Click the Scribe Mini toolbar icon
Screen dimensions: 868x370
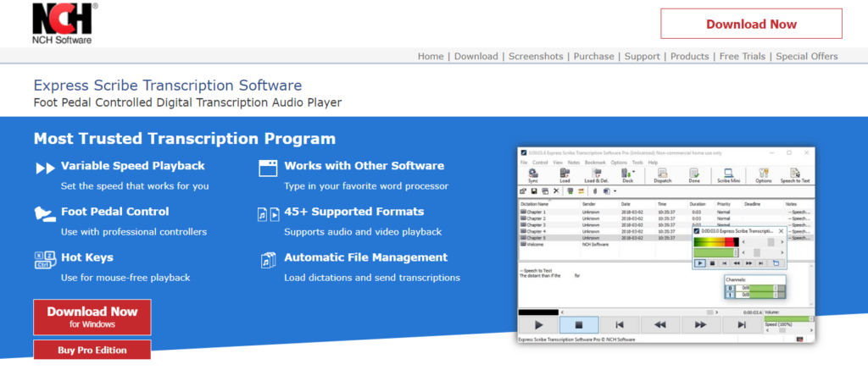[730, 176]
